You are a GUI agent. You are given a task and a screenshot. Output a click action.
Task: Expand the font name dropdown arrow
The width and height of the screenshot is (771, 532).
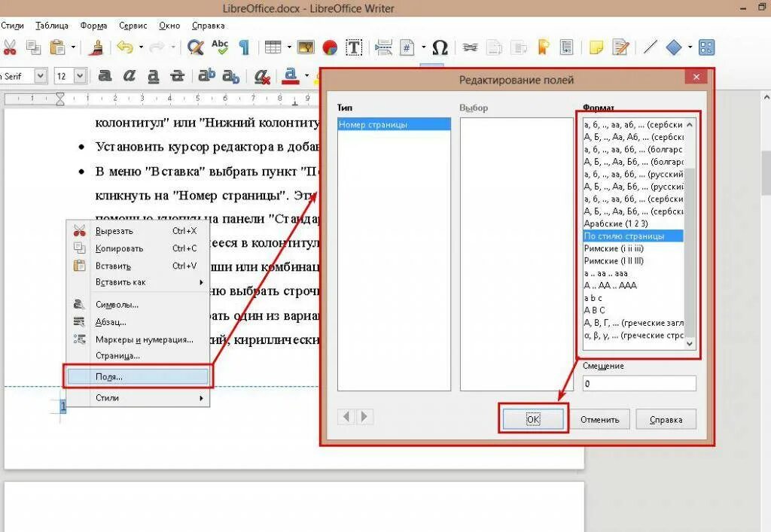click(41, 76)
